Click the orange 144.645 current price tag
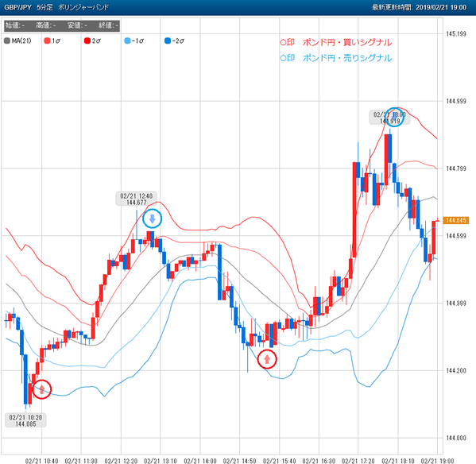Viewport: 476px width, 464px height. 456,220
